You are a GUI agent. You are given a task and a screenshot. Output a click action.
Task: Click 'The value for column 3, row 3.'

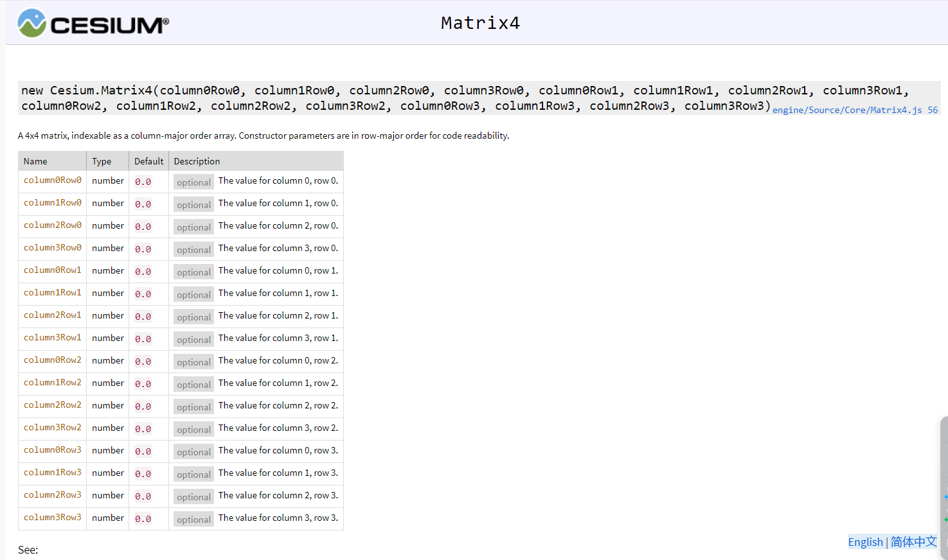(278, 518)
